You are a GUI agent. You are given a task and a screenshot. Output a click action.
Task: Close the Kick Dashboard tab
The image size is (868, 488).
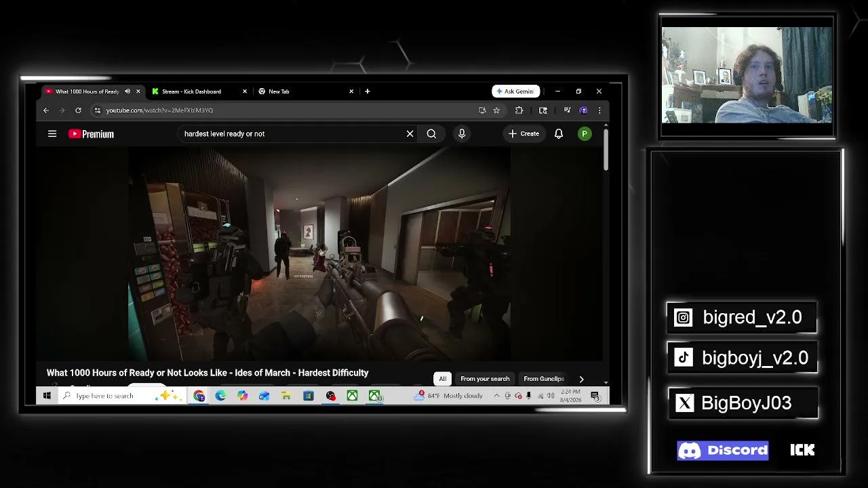[x=245, y=91]
